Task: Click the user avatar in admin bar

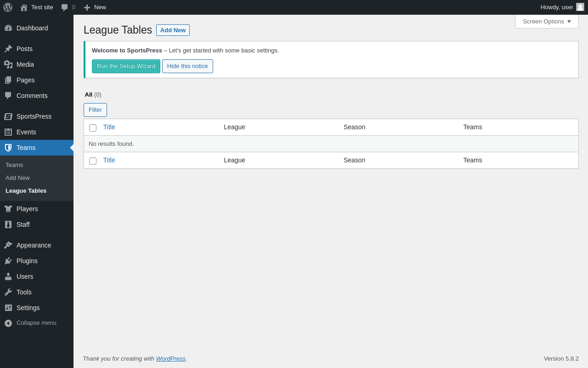Action: pos(580,7)
